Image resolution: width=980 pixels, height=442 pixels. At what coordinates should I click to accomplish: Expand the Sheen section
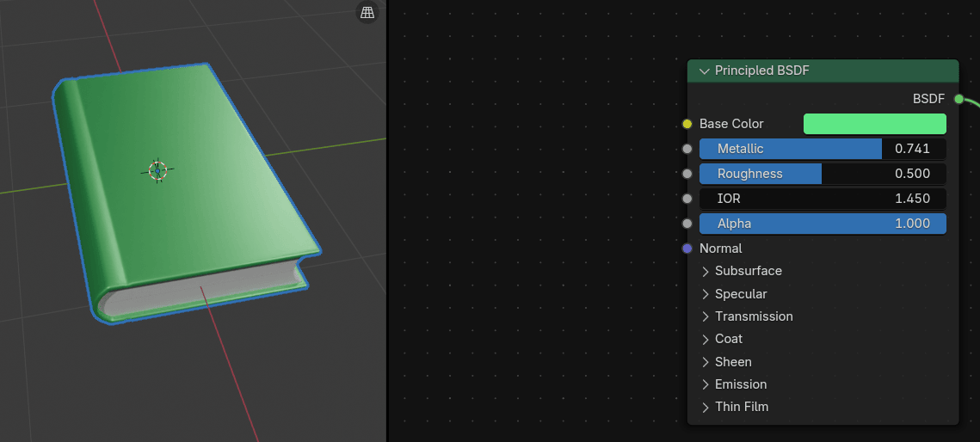pyautogui.click(x=706, y=362)
